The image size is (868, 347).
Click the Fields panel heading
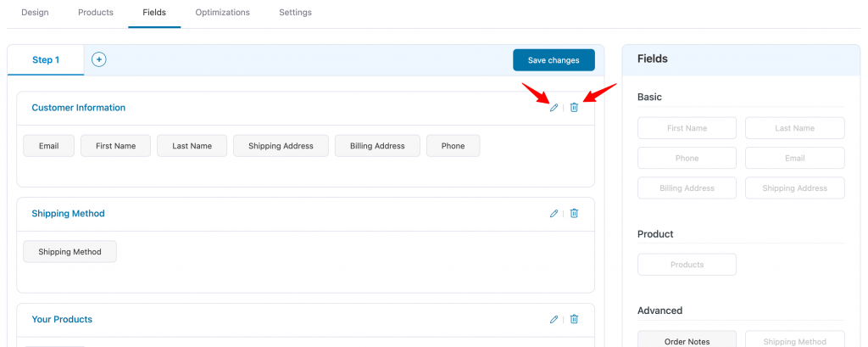[x=653, y=59]
